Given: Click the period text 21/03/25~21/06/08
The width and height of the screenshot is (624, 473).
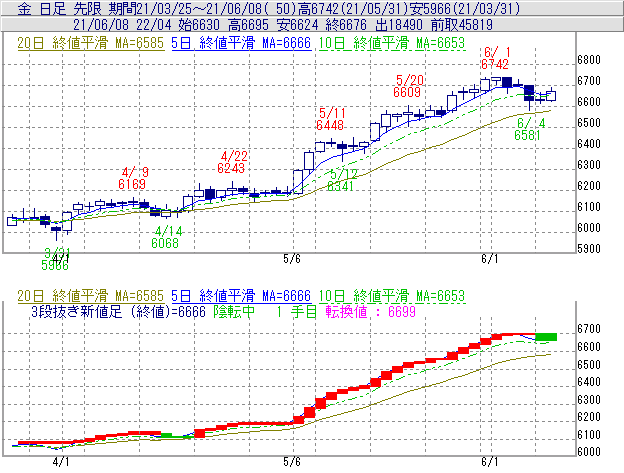Looking at the screenshot, I should 202,9.
